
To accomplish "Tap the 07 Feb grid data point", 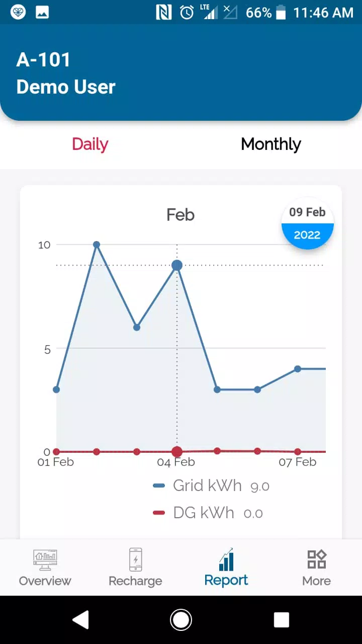I will pyautogui.click(x=298, y=369).
